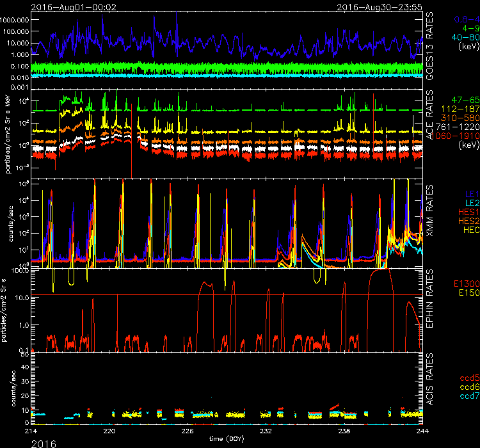Select the orange 310-580 ACE legend label
Image resolution: width=480 pixels, height=448 pixels.
click(460, 119)
